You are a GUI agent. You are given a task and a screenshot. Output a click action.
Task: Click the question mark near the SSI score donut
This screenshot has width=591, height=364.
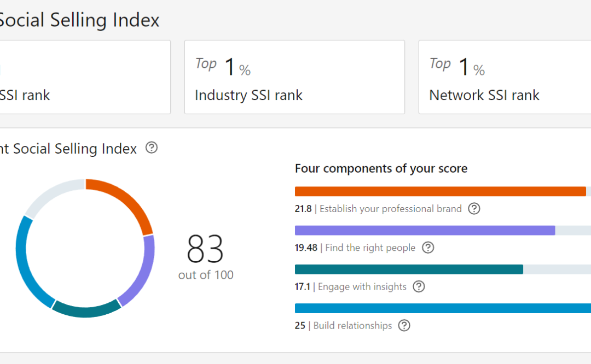click(x=151, y=148)
